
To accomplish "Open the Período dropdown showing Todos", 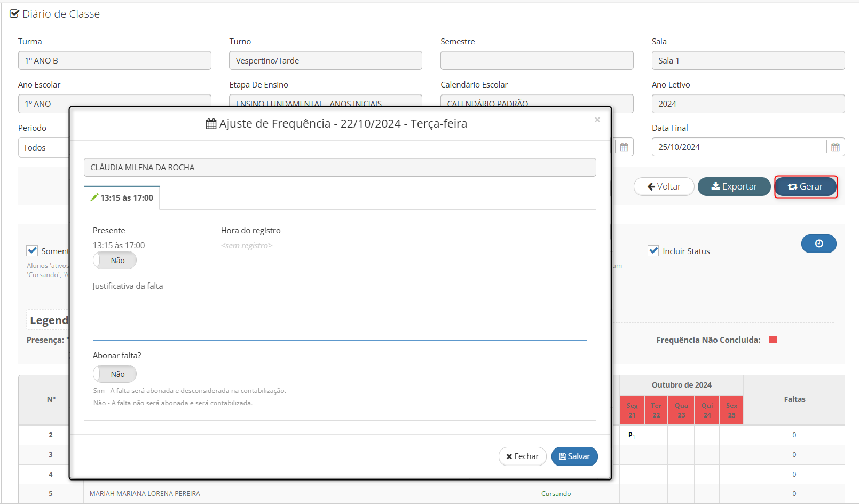I will coord(44,148).
